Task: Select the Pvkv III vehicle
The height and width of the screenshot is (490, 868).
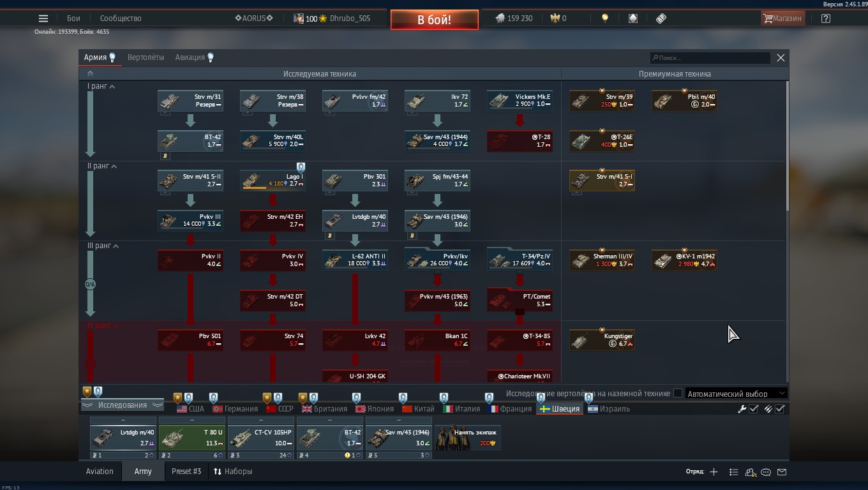Action: (190, 221)
